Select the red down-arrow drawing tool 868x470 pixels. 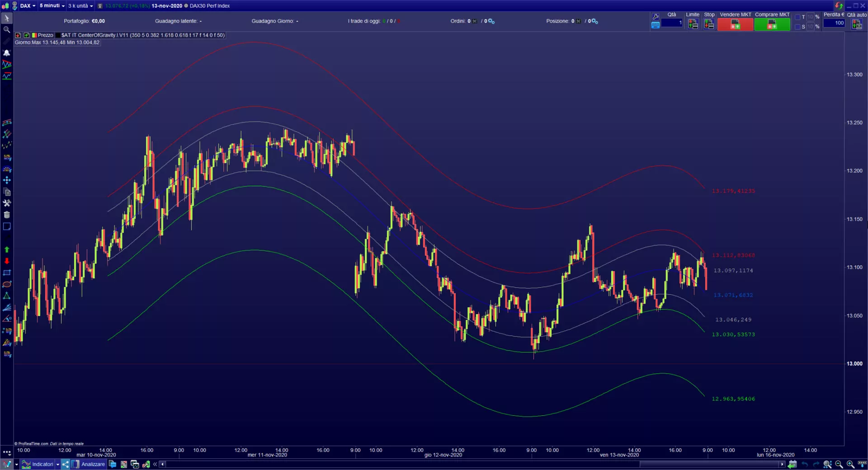pos(7,261)
